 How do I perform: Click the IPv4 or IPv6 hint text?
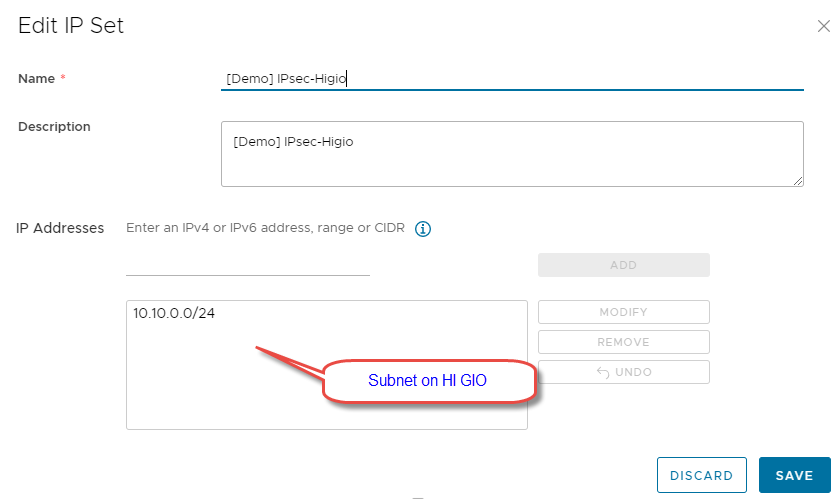pyautogui.click(x=265, y=228)
